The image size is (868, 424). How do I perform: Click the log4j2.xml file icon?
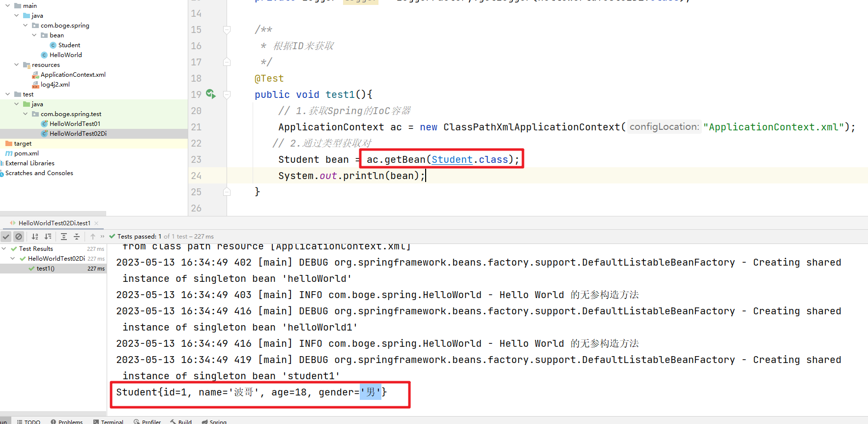click(35, 85)
